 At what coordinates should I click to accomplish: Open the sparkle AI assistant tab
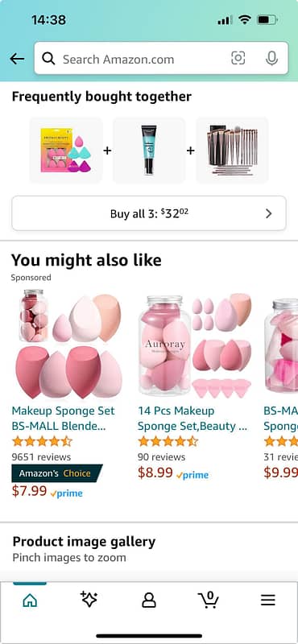pyautogui.click(x=89, y=600)
